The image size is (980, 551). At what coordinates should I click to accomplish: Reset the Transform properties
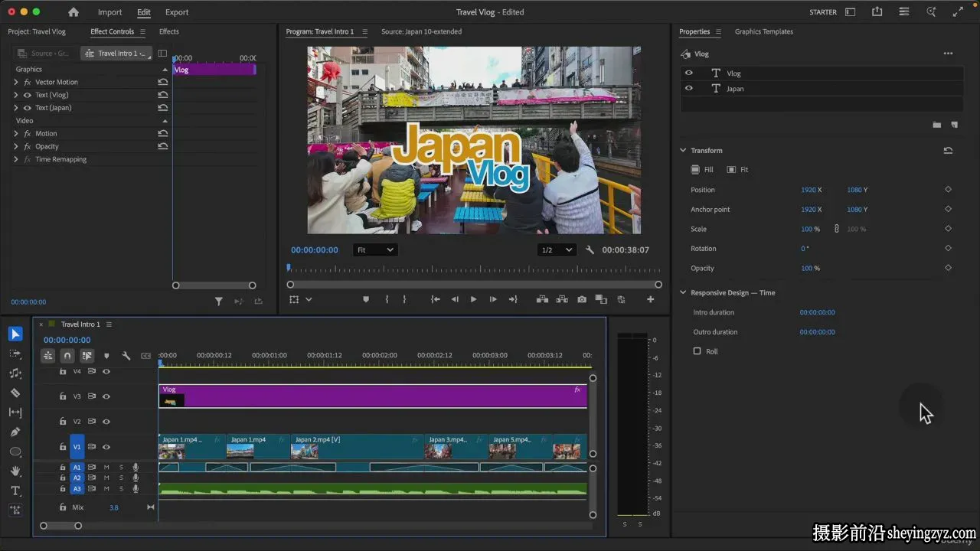pos(948,151)
